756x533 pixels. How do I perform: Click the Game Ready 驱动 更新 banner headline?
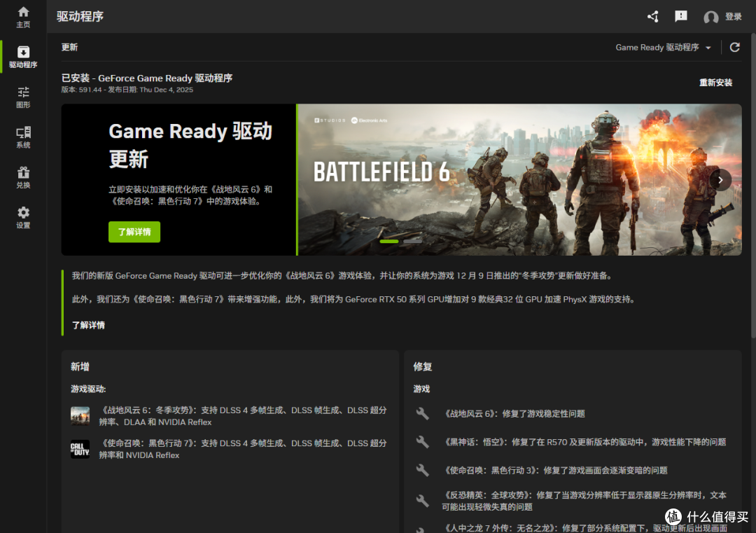190,145
